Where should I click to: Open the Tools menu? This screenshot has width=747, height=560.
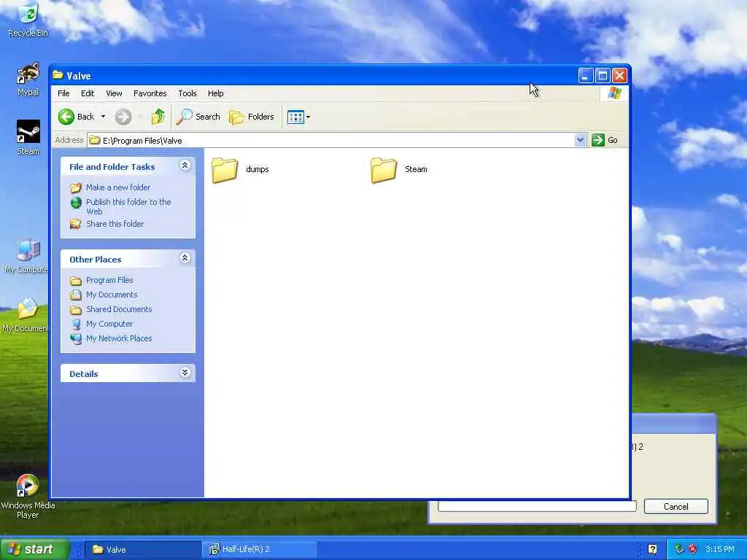tap(187, 93)
